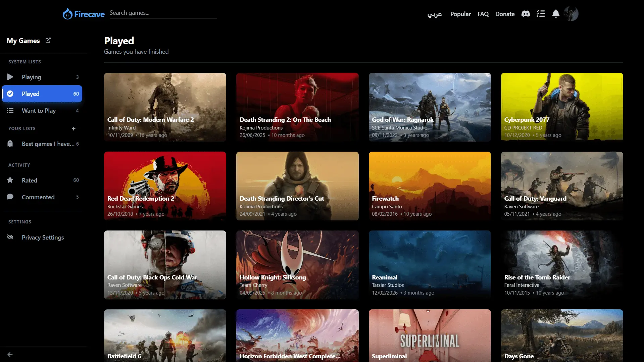Click the Privacy Settings hidden-eye icon

[10, 237]
